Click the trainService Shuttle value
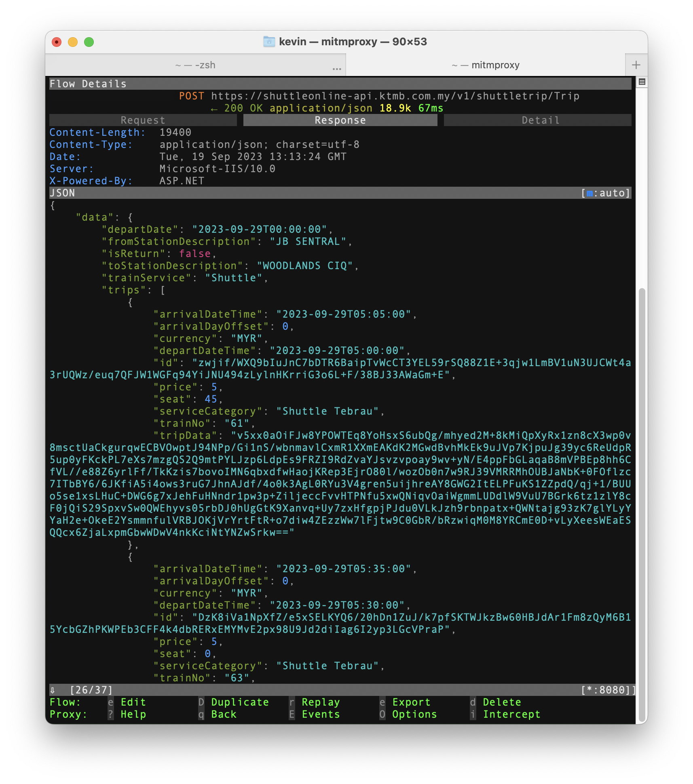The image size is (693, 784). 233,278
